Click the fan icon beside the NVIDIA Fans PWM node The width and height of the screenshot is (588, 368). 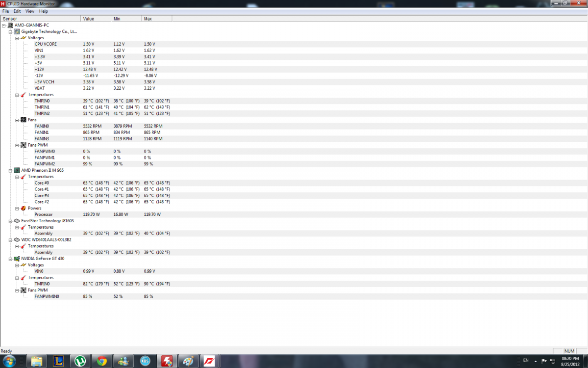point(23,290)
